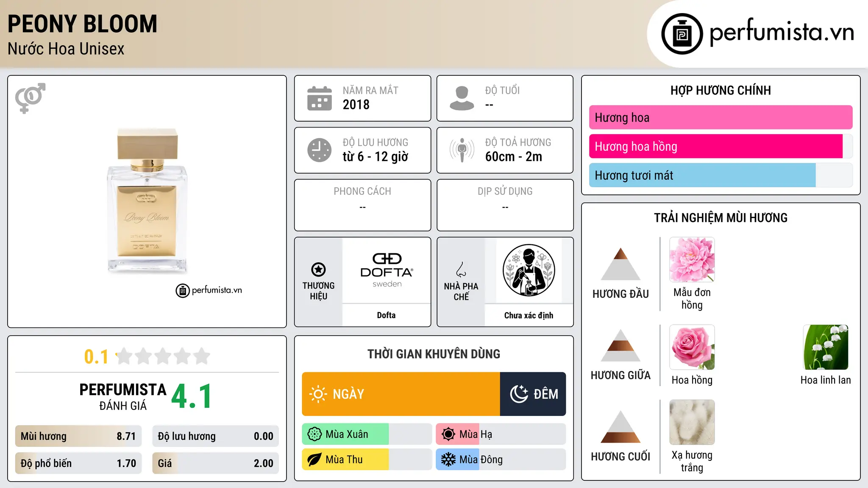
Task: Click the sillage value 60cm - 2m
Action: click(514, 157)
